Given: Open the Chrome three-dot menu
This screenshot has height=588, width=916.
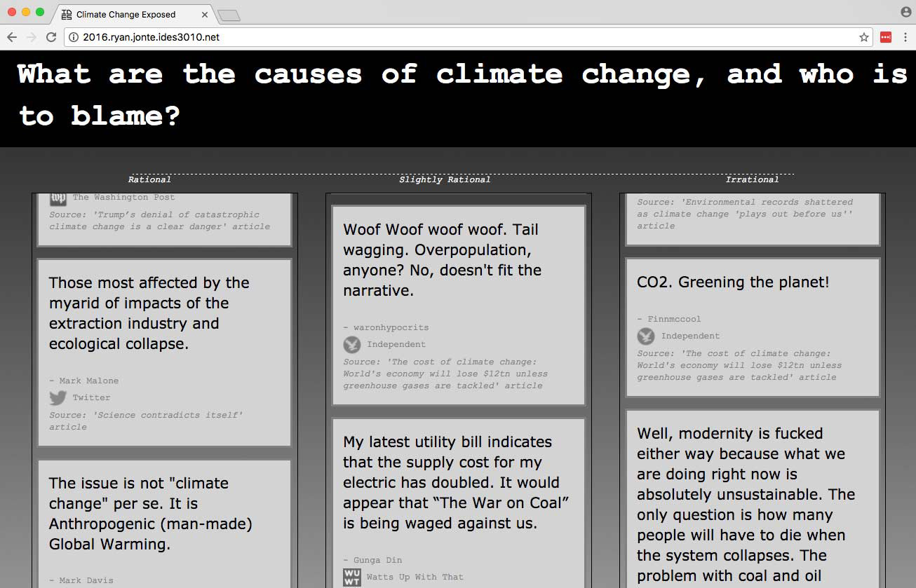Looking at the screenshot, I should [905, 37].
